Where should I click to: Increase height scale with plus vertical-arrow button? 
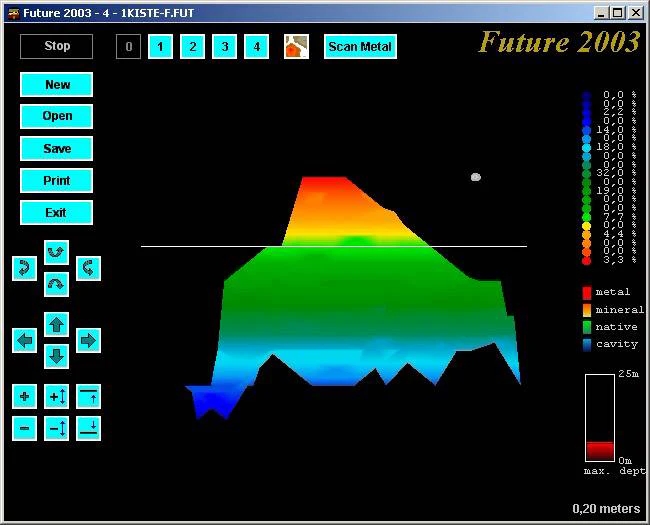(56, 396)
